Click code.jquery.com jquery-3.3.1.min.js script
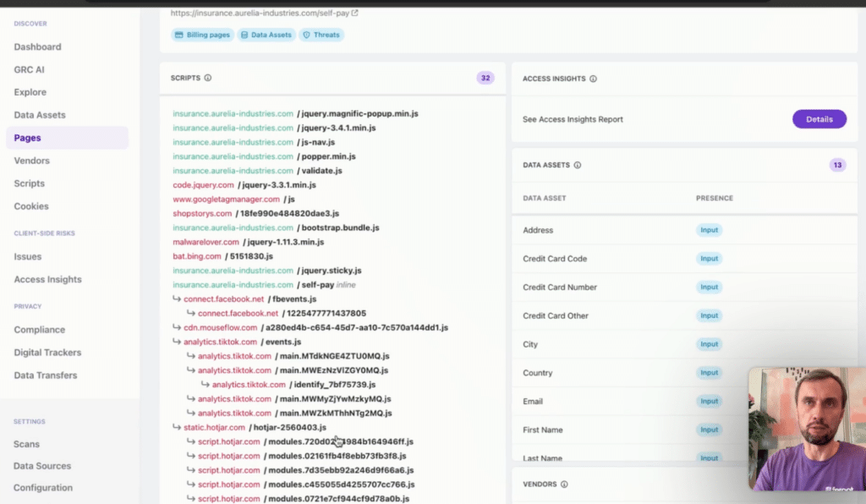866x504 pixels. click(x=244, y=185)
